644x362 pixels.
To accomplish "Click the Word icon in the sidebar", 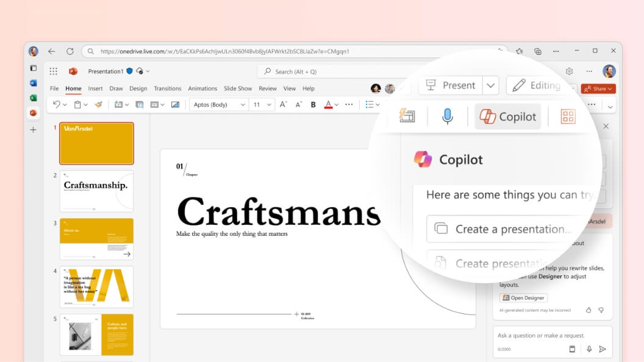I will (34, 83).
